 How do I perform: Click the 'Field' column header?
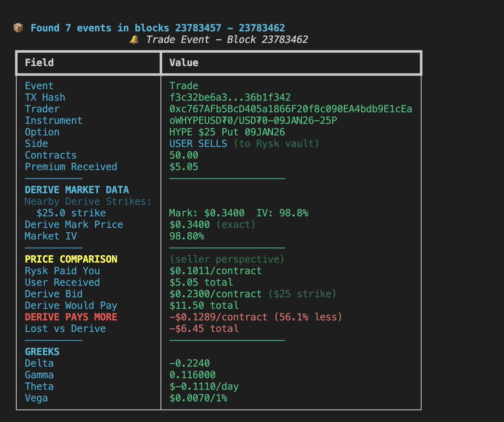tap(39, 63)
